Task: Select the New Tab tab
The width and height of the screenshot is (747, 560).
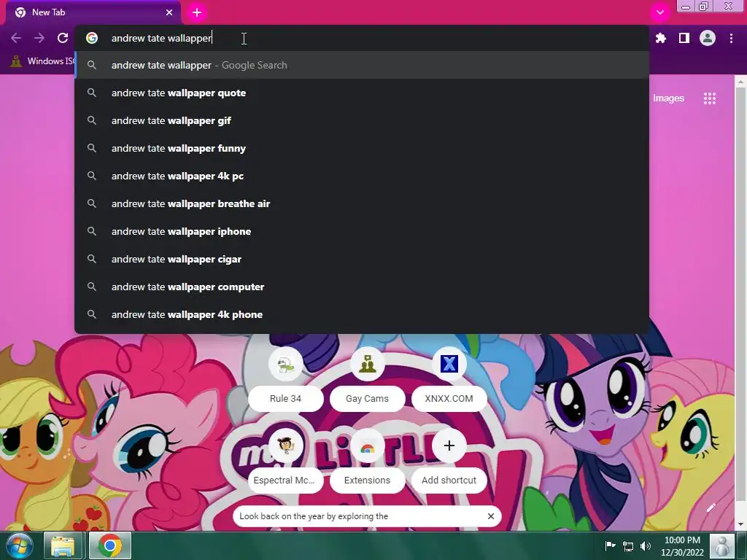Action: click(93, 12)
